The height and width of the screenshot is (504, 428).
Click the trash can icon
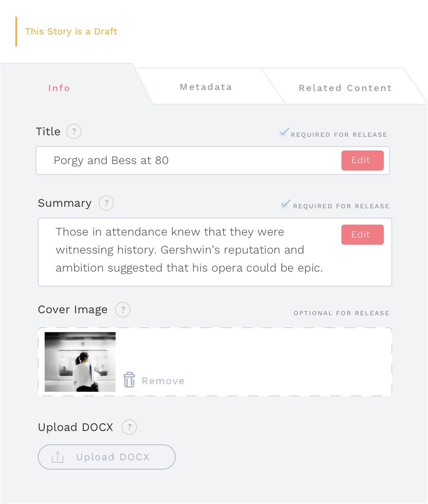129,381
